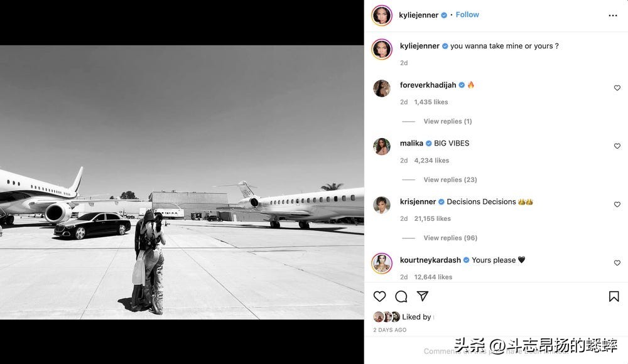Screen dimensions: 628x364
Task: View malika's profile via username
Action: point(411,143)
